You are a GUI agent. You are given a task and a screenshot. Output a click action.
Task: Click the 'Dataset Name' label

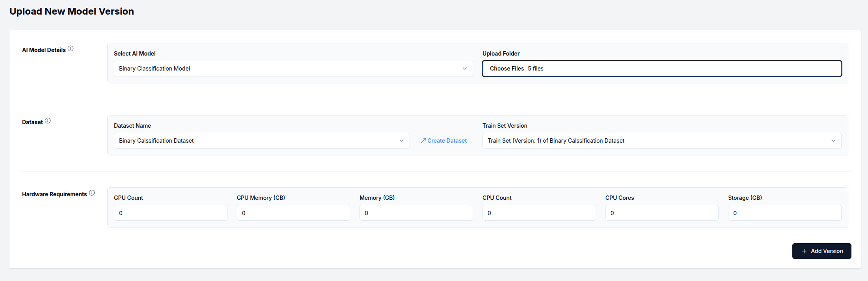click(x=132, y=126)
